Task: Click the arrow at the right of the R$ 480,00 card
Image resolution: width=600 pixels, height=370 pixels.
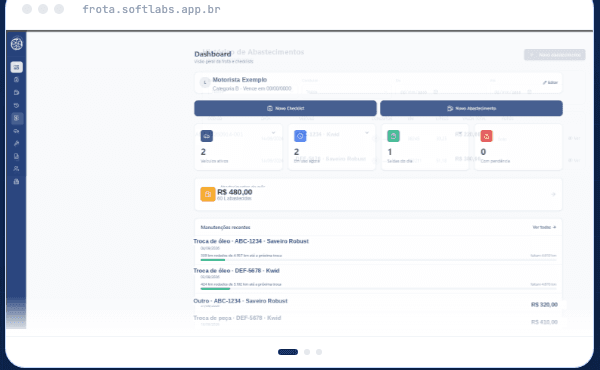Action: pyautogui.click(x=553, y=194)
